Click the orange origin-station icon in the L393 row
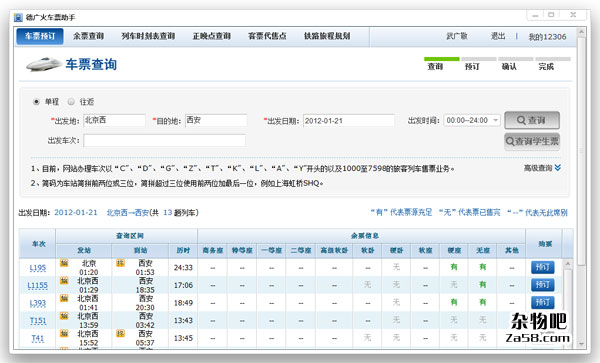Screen dimensions: 600x363 [64, 298]
